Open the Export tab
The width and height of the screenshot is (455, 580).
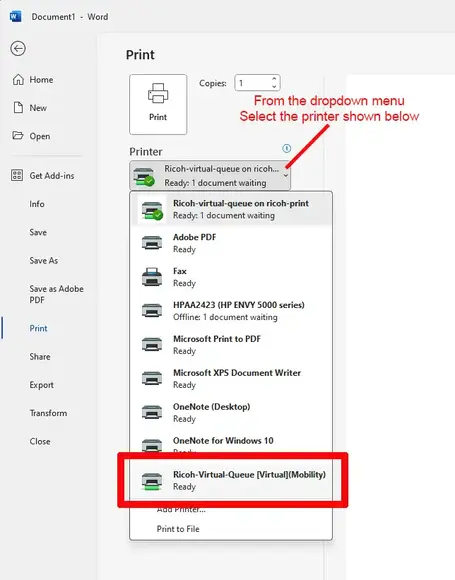[41, 385]
